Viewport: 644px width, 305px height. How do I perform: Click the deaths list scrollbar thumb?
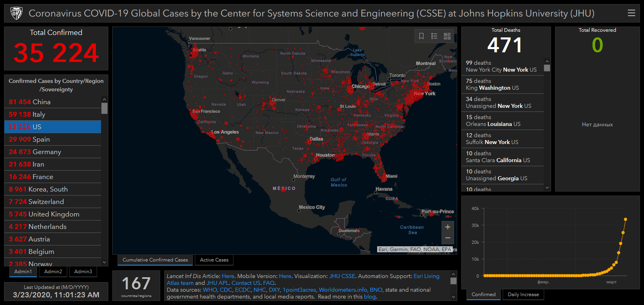point(547,68)
